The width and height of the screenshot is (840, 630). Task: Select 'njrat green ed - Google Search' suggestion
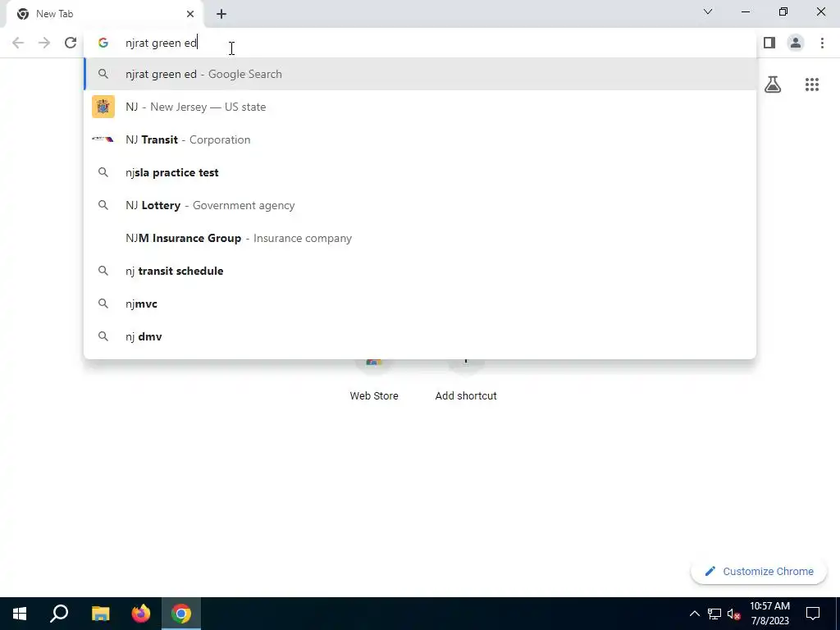coord(420,74)
